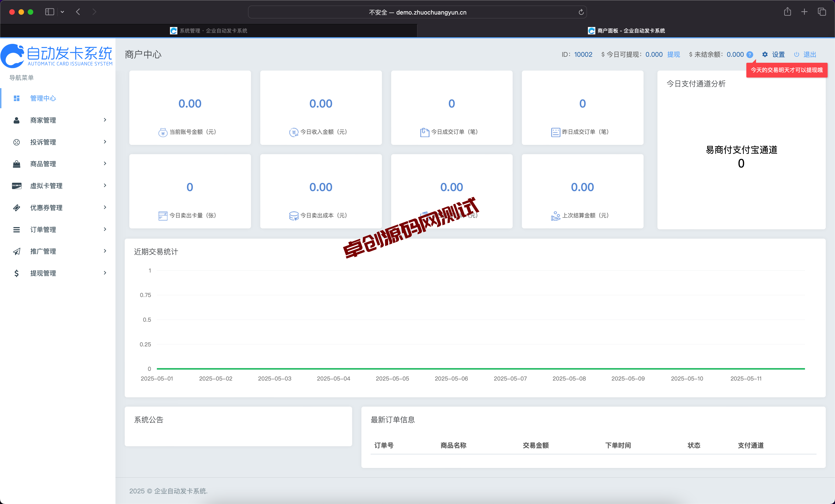Screen dimensions: 835x504
Task: Select the 商户面板 browser tab
Action: point(626,31)
